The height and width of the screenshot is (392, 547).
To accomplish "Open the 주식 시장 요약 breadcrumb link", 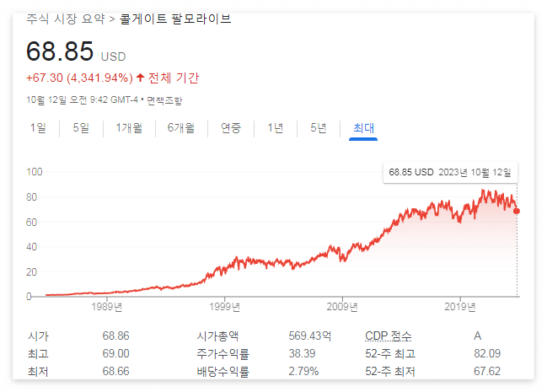I will pyautogui.click(x=66, y=19).
